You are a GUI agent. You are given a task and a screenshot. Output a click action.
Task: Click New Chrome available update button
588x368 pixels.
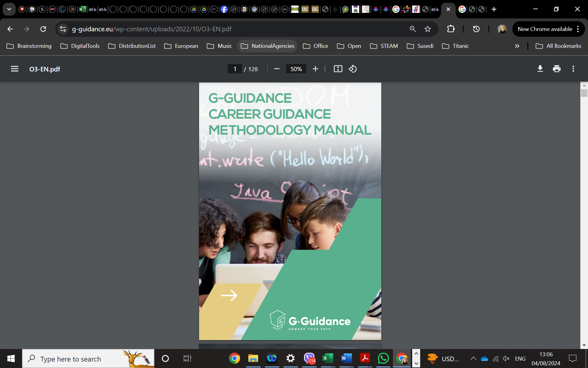tap(548, 29)
